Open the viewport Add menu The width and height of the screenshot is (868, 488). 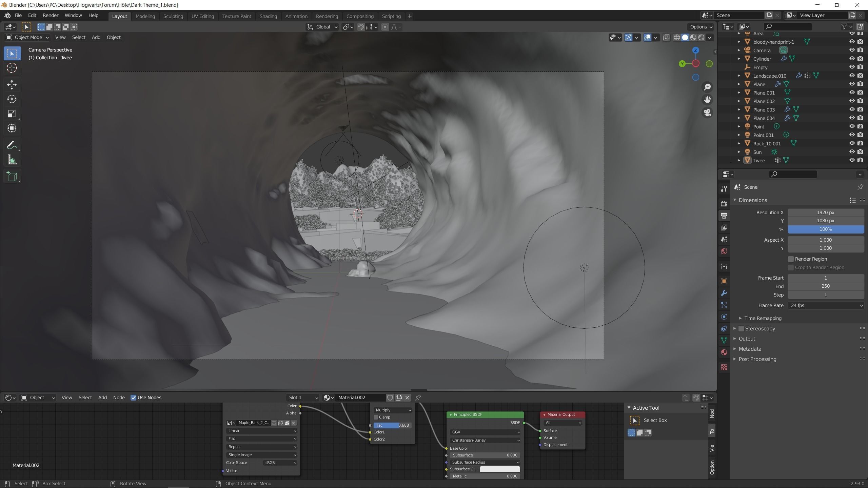(96, 37)
